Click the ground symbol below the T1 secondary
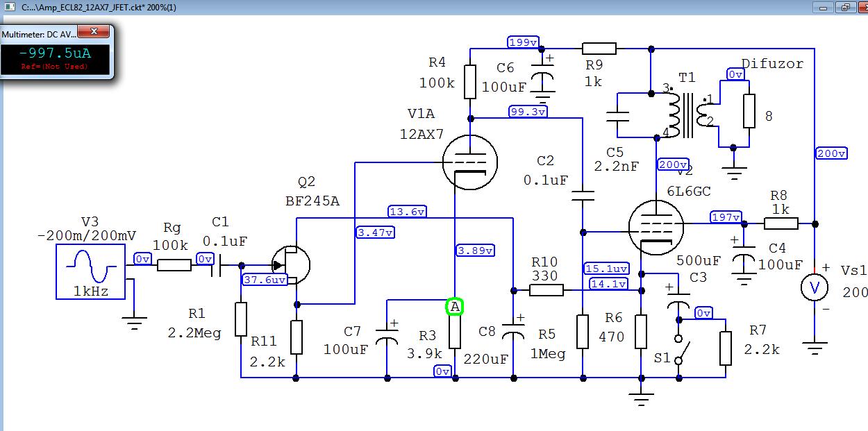 click(x=734, y=172)
